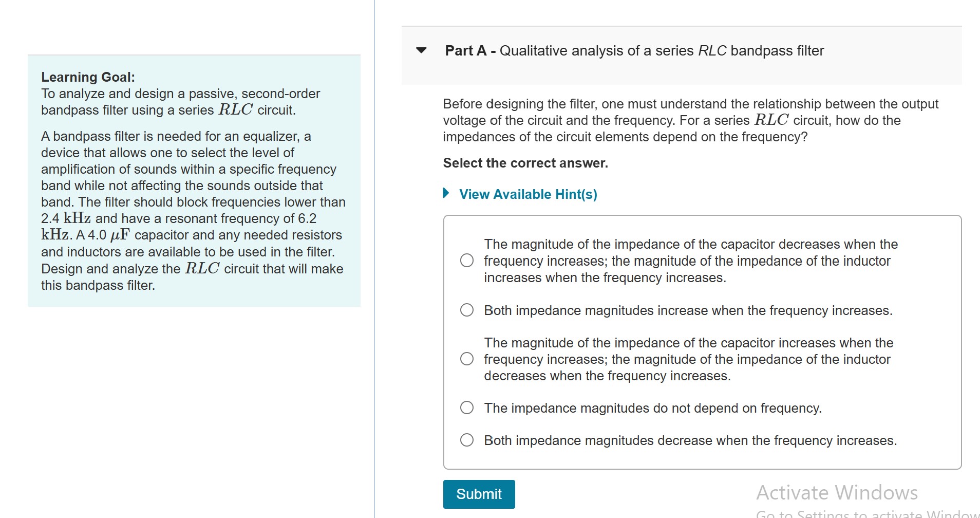The image size is (980, 518).
Task: Open View Available Hint(s) link
Action: [x=527, y=194]
